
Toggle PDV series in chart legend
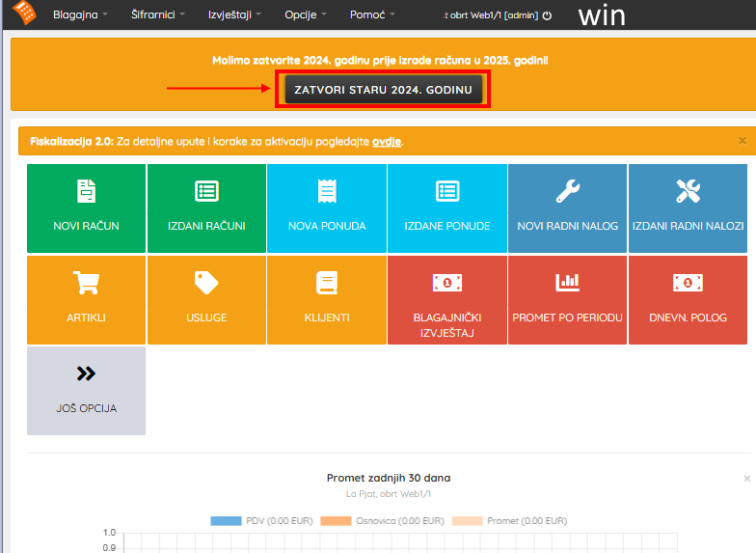262,521
